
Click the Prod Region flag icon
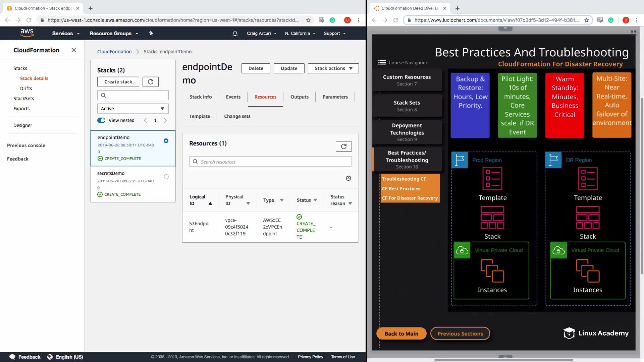point(460,160)
